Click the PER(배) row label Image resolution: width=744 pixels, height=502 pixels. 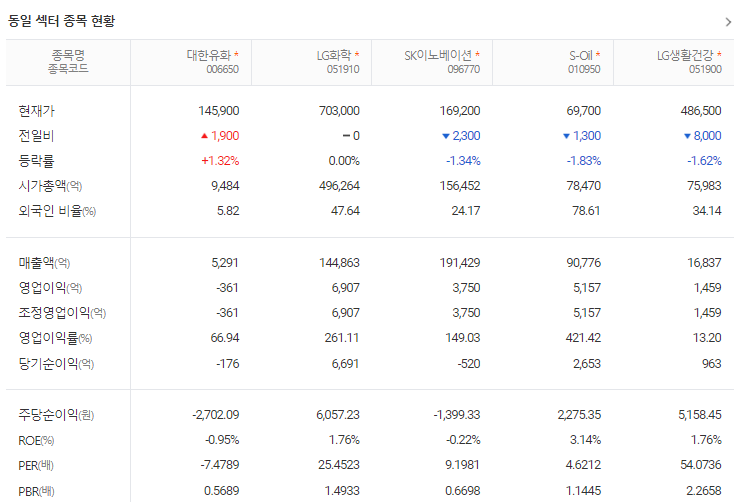(x=36, y=465)
